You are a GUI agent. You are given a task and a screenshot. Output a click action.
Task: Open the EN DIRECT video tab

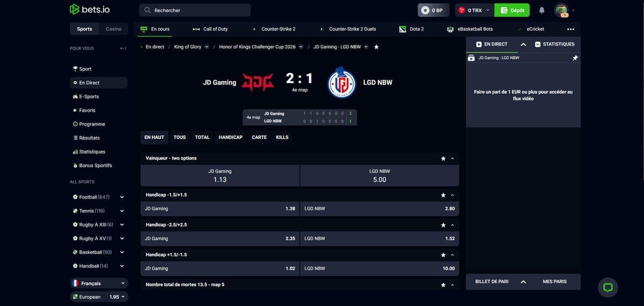coord(492,44)
